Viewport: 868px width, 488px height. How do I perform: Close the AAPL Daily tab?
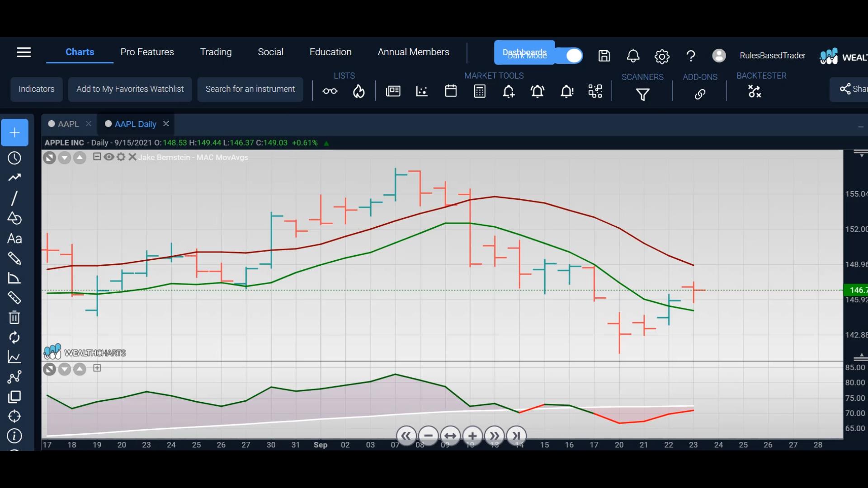[x=166, y=124]
